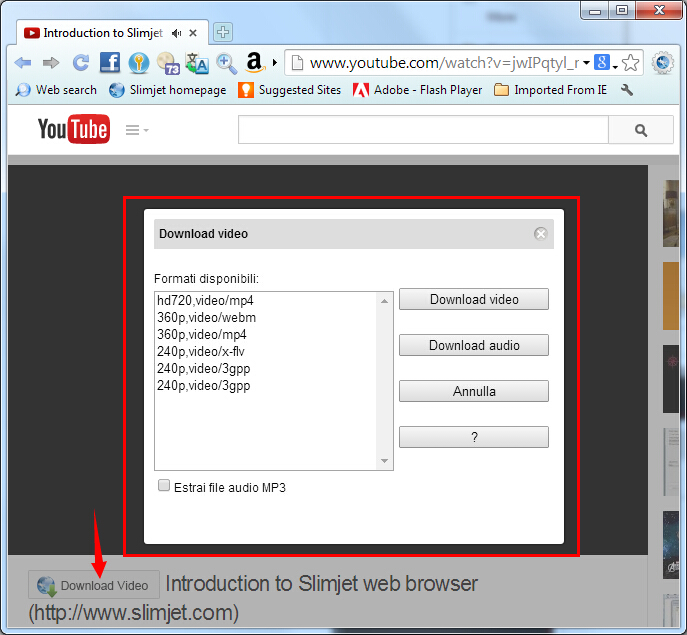The height and width of the screenshot is (635, 687).
Task: Open the orange suggested video thumbnail
Action: pos(671,296)
